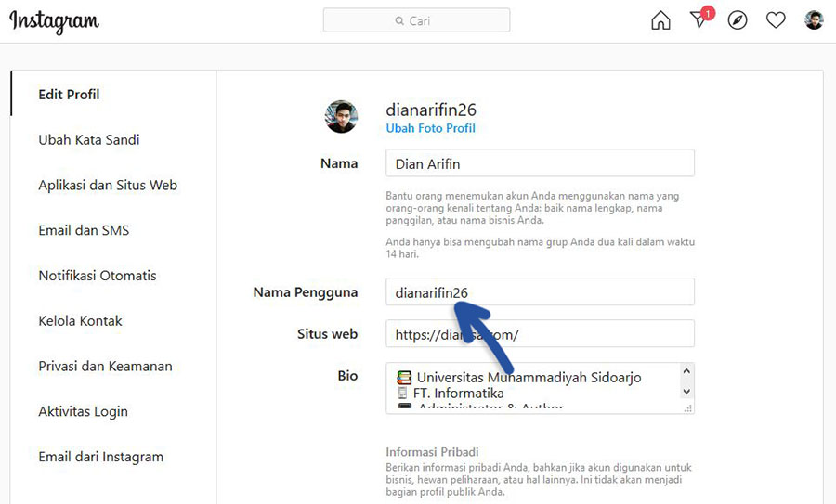Click the Cari search box
Image resolution: width=836 pixels, height=504 pixels.
(x=416, y=20)
